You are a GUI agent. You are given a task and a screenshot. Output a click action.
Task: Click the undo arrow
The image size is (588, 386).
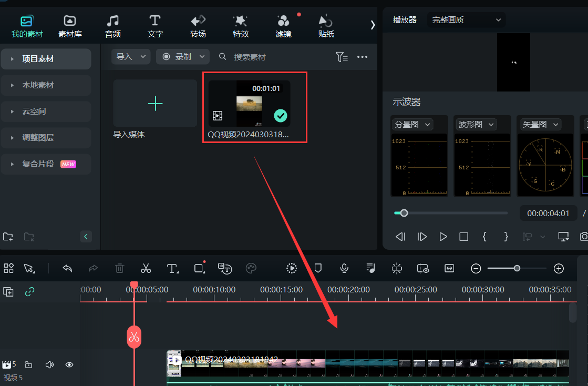67,268
